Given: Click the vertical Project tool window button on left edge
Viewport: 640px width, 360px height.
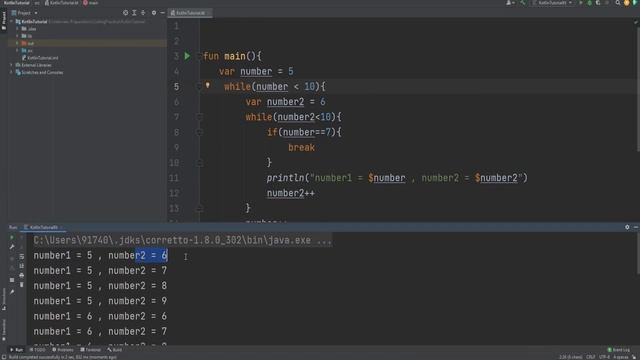Looking at the screenshot, I should tap(4, 21).
